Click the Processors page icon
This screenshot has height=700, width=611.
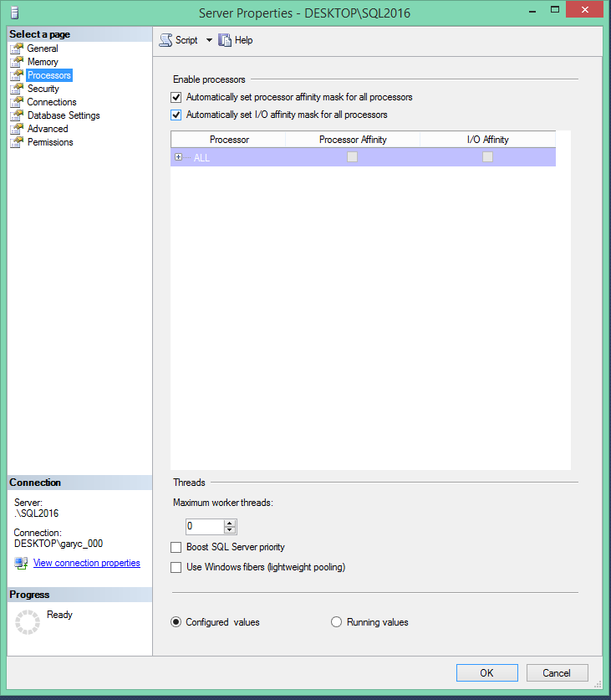click(17, 75)
